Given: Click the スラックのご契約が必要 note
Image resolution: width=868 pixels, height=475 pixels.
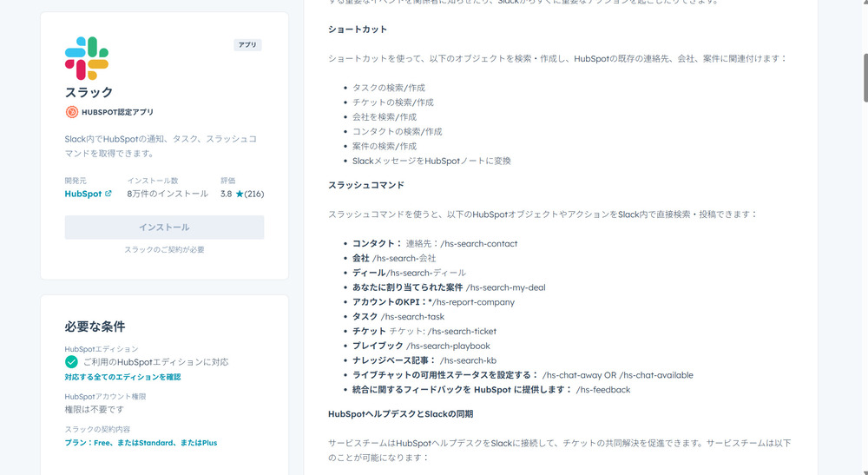Looking at the screenshot, I should [x=164, y=250].
